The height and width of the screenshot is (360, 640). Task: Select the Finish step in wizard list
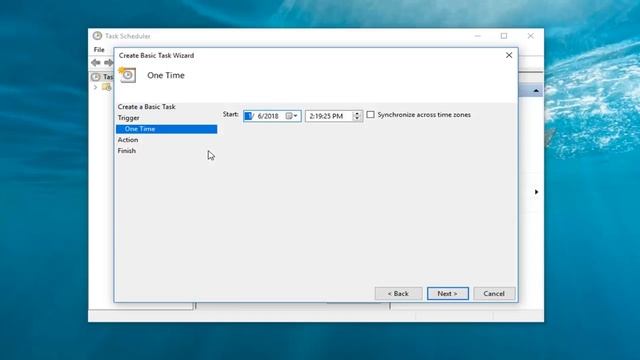pos(127,151)
